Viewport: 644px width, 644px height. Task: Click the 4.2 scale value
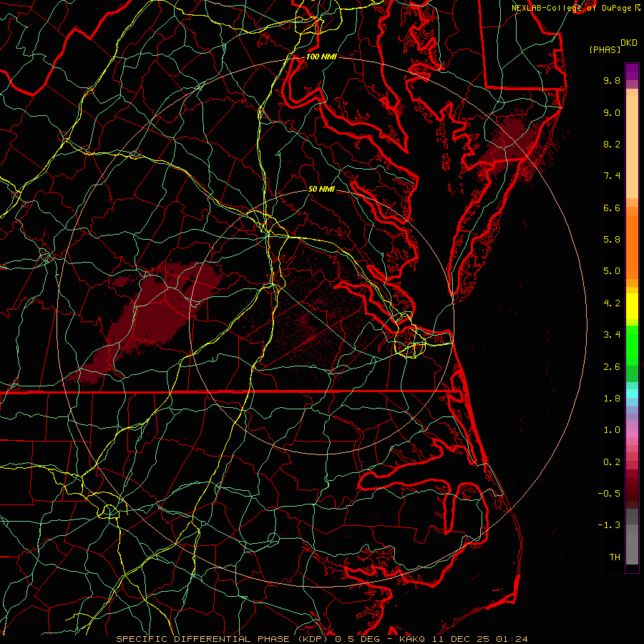[x=612, y=303]
